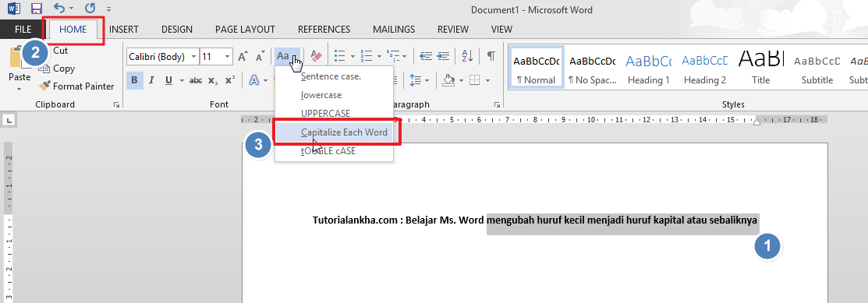
Task: Switch to the INSERT tab
Action: [123, 30]
